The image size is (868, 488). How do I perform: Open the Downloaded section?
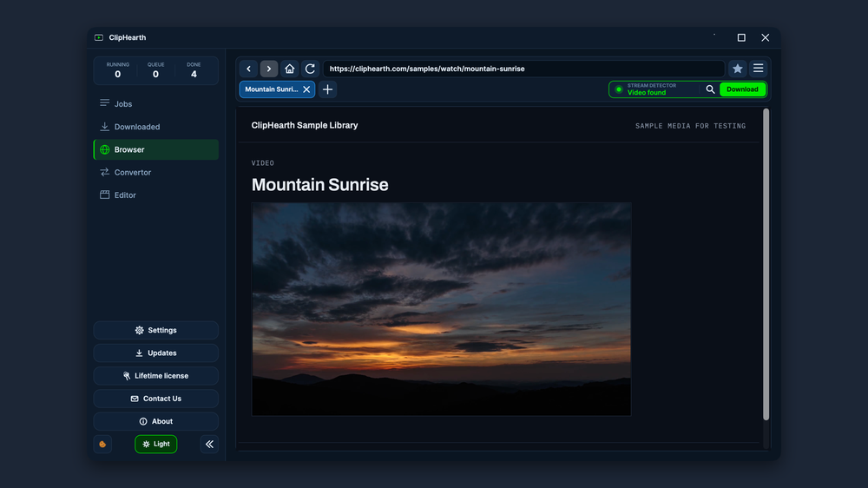pyautogui.click(x=156, y=127)
